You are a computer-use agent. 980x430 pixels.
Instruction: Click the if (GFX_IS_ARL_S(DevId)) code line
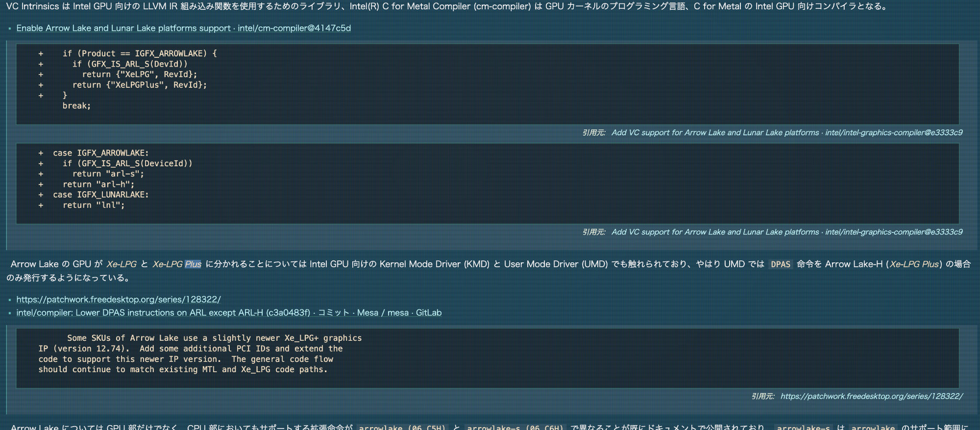[x=130, y=64]
